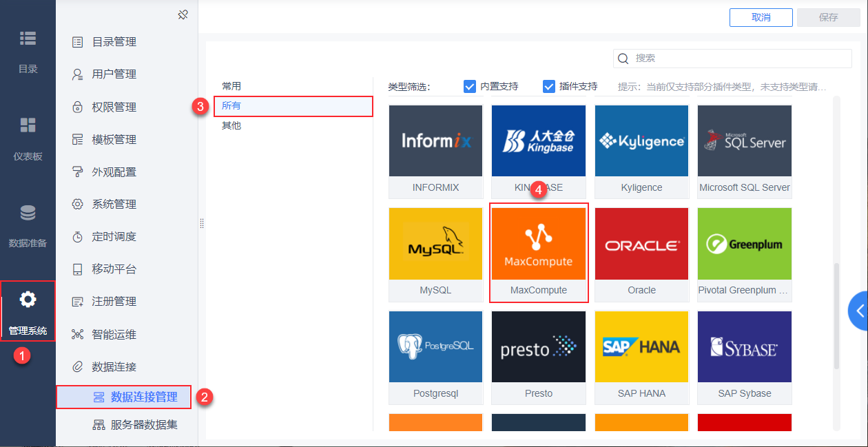Screen dimensions: 868x447
Task: Choose the SAP Sybase tile
Action: (x=745, y=357)
